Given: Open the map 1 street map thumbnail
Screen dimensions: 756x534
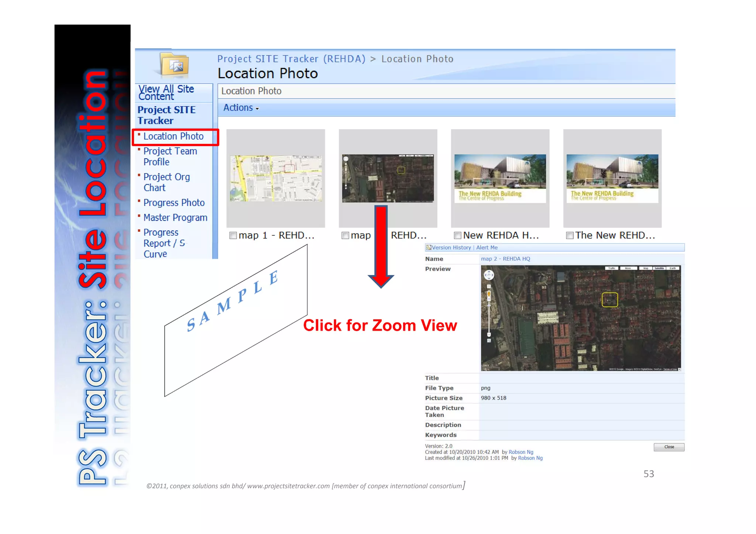Looking at the screenshot, I should click(276, 178).
